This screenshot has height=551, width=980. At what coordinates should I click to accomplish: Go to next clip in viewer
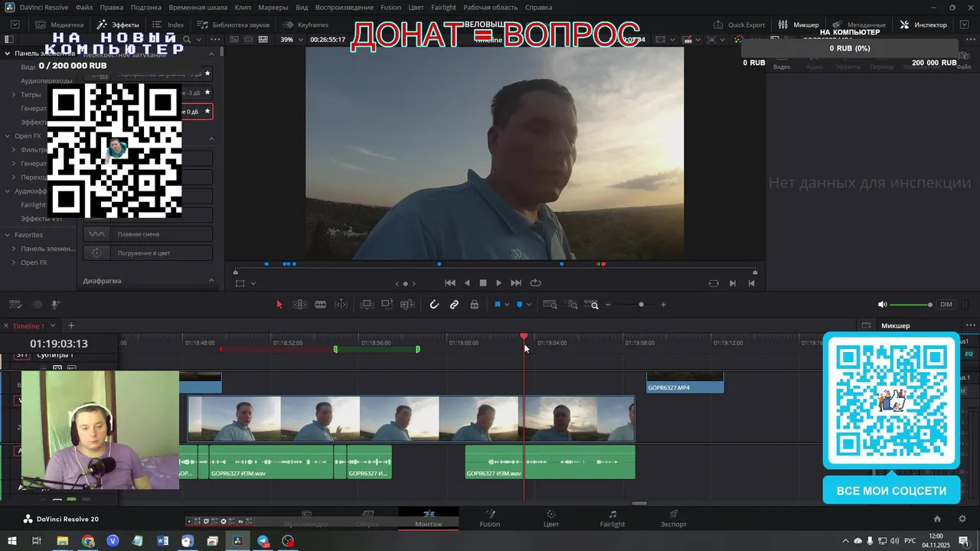tap(733, 283)
